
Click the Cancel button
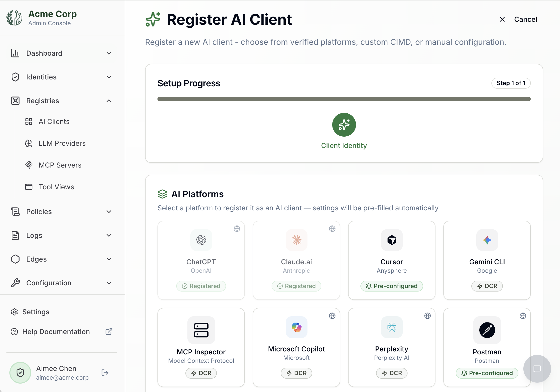pyautogui.click(x=526, y=19)
